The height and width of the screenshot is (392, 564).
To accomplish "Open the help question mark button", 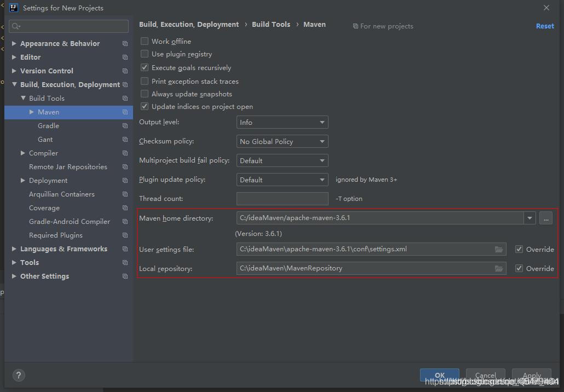I will [19, 376].
